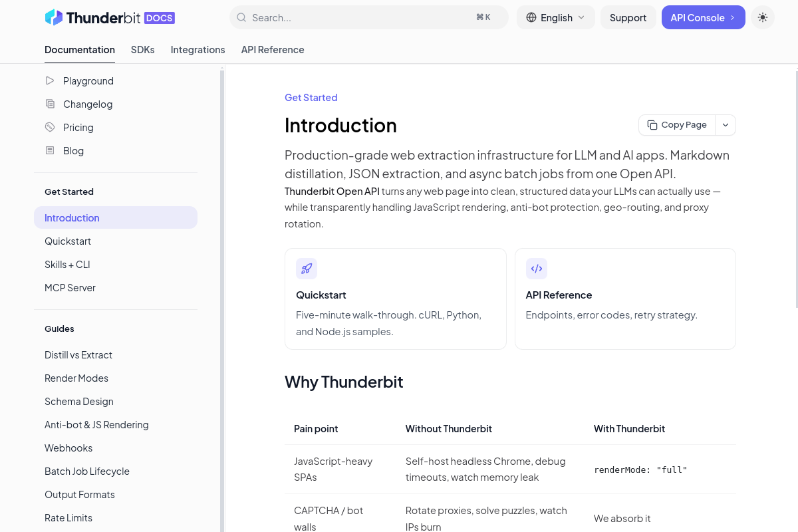The width and height of the screenshot is (798, 532).
Task: Click the copy icon in Copy Page button
Action: pos(652,125)
